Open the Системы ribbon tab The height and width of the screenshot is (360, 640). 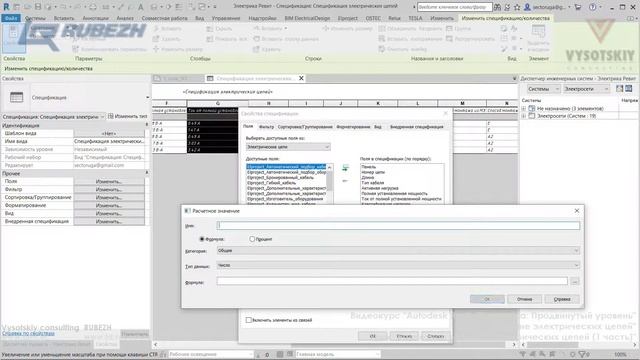click(35, 18)
